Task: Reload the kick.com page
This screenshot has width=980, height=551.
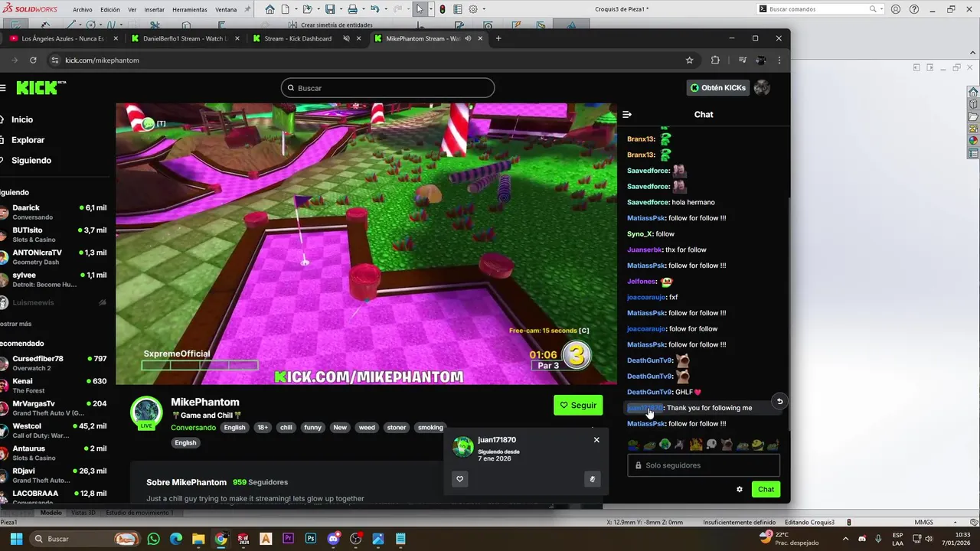Action: pos(33,60)
